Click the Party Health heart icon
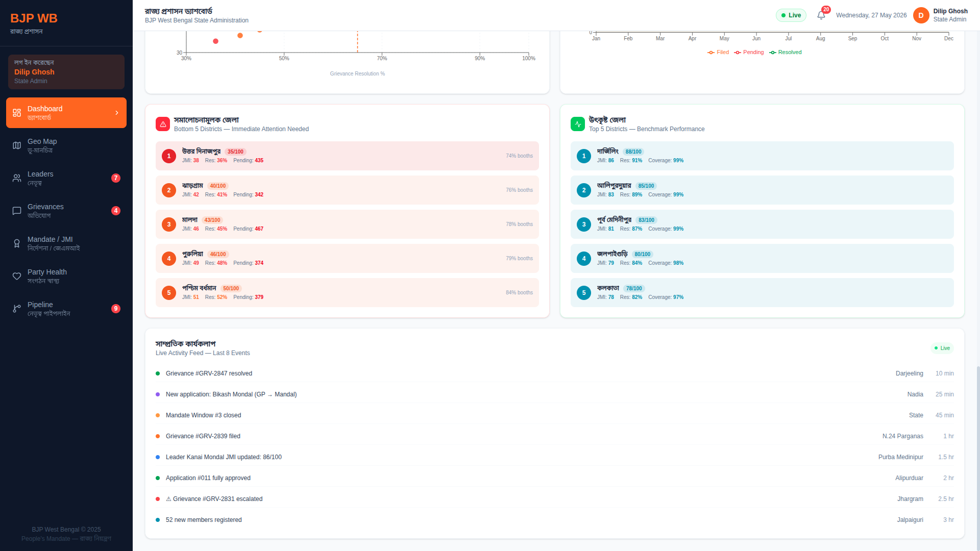The width and height of the screenshot is (980, 551). point(17,276)
